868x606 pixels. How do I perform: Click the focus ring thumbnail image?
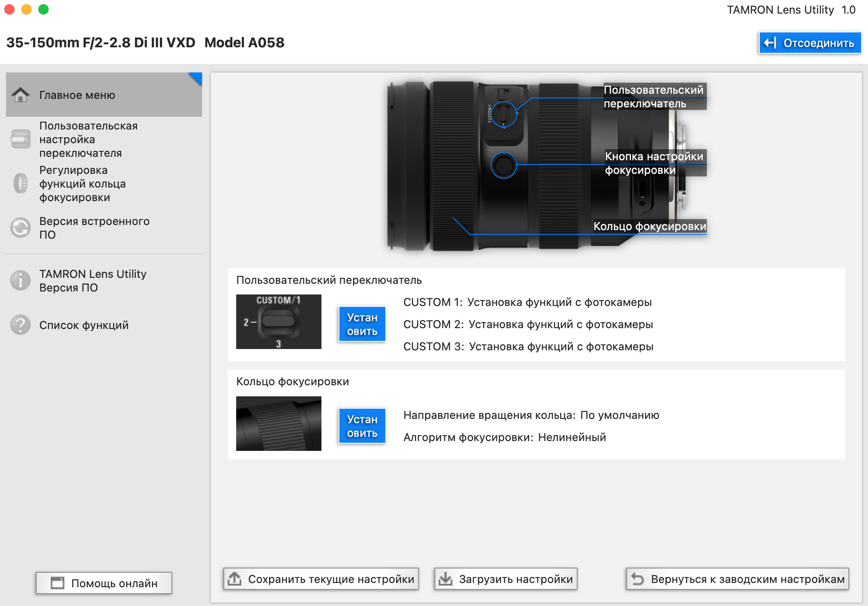(278, 424)
